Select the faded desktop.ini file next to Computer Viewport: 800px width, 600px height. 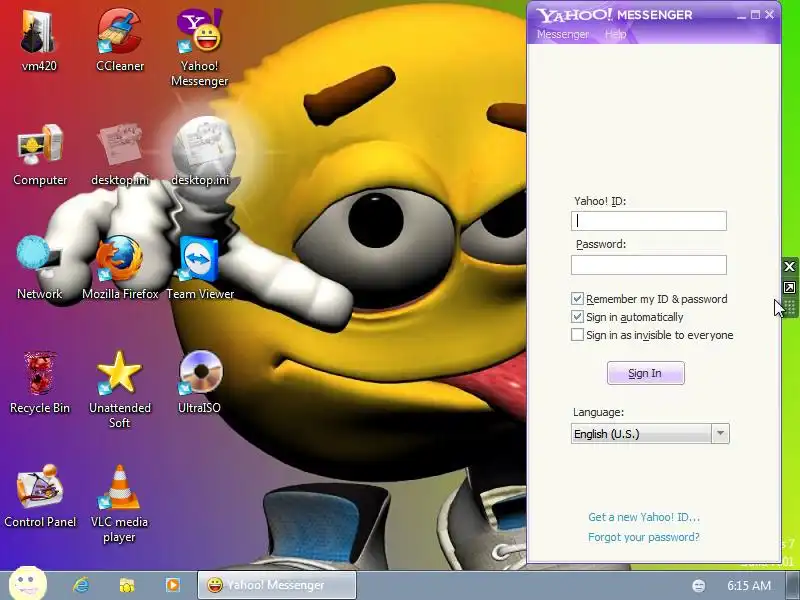(120, 154)
